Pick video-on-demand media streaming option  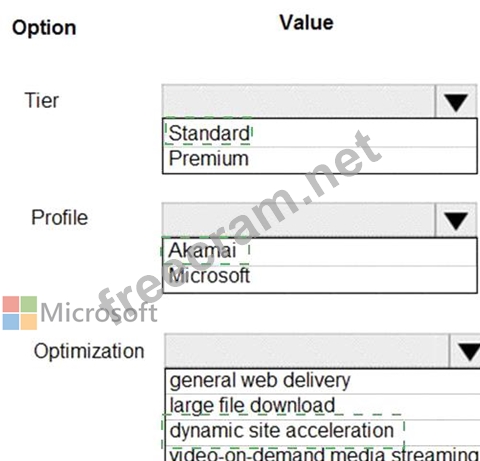click(x=323, y=454)
